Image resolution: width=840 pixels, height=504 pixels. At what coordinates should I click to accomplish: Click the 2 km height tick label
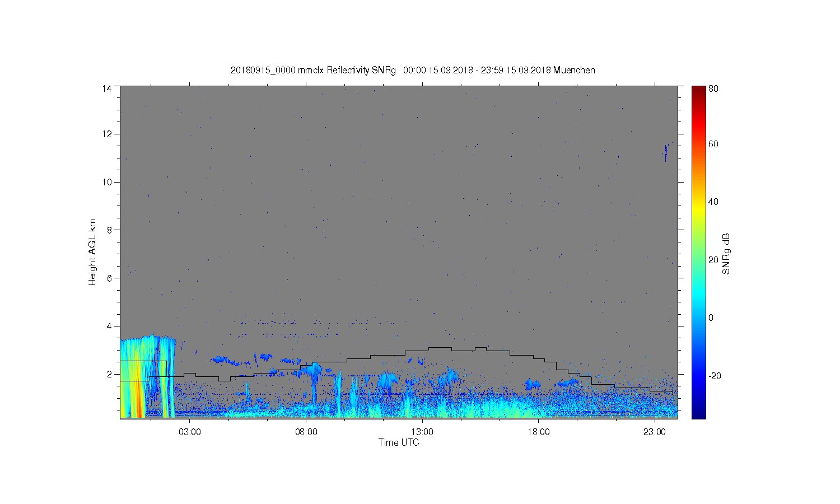coord(110,374)
